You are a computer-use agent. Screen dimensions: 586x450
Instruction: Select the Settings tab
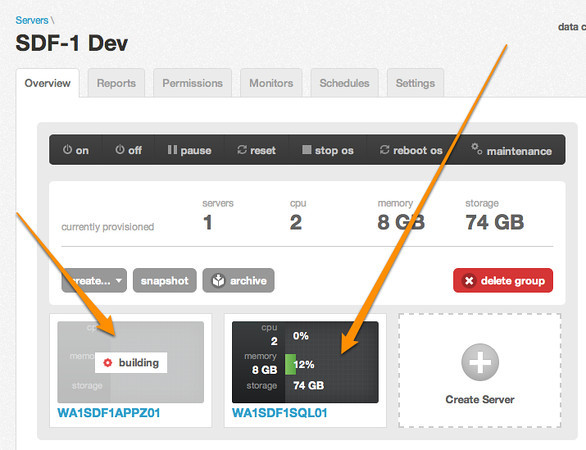tap(415, 83)
